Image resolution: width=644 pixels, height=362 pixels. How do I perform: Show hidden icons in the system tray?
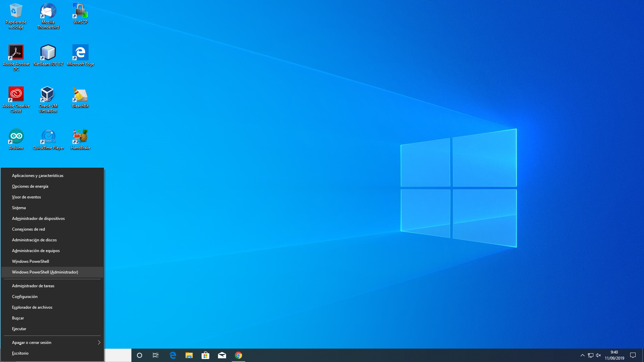pos(583,355)
